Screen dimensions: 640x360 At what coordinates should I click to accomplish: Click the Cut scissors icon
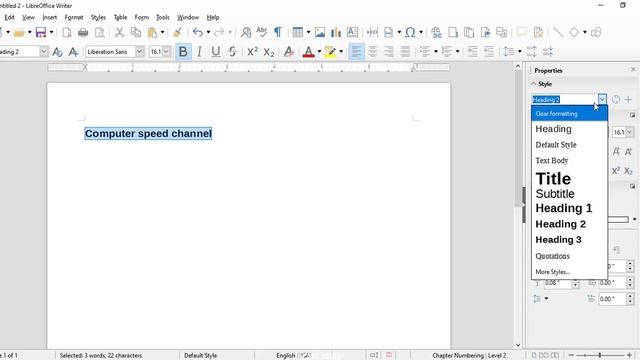[119, 32]
